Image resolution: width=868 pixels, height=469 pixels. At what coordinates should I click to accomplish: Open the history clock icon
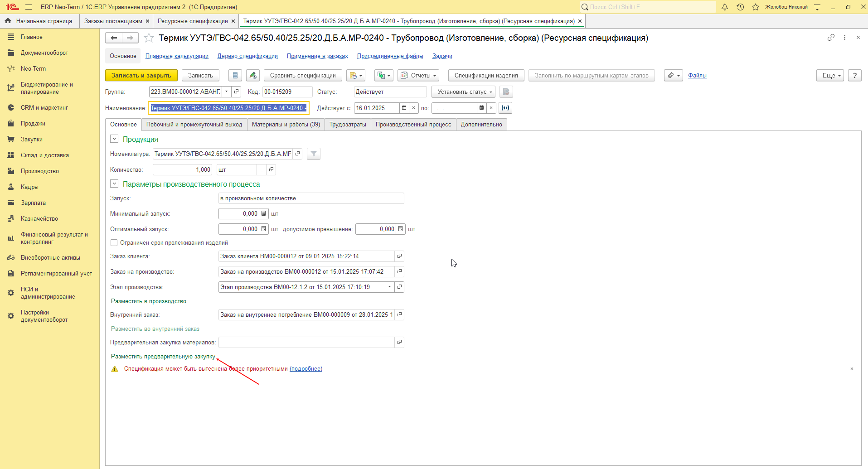click(x=740, y=7)
